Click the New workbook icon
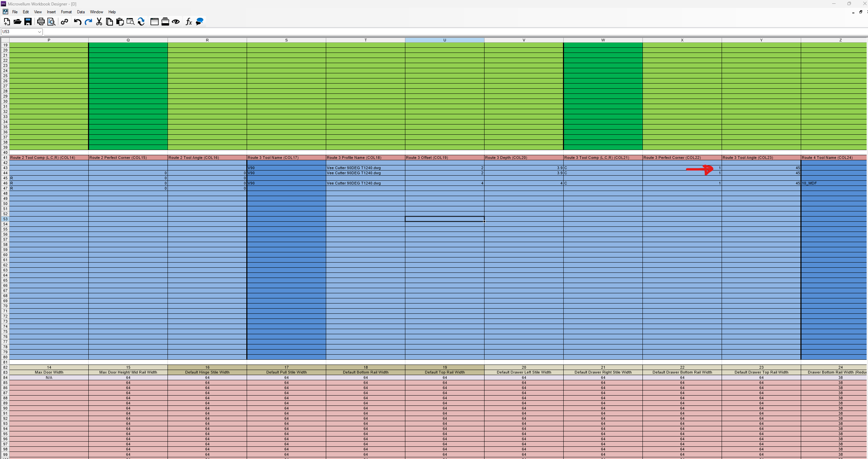 click(x=7, y=22)
